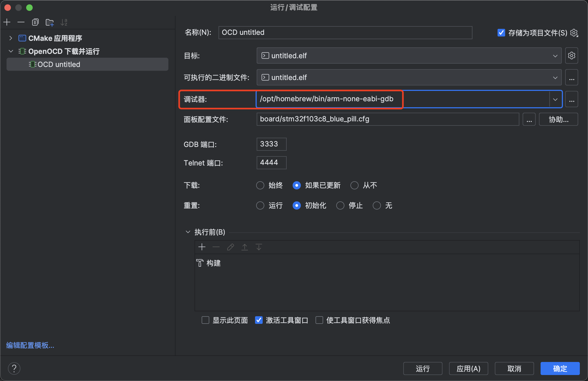This screenshot has height=381, width=588.
Task: Click the 应用(A) button
Action: tap(468, 368)
